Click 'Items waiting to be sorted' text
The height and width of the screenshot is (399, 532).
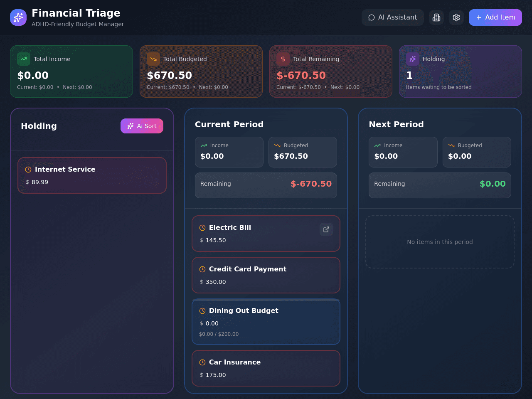pyautogui.click(x=439, y=87)
